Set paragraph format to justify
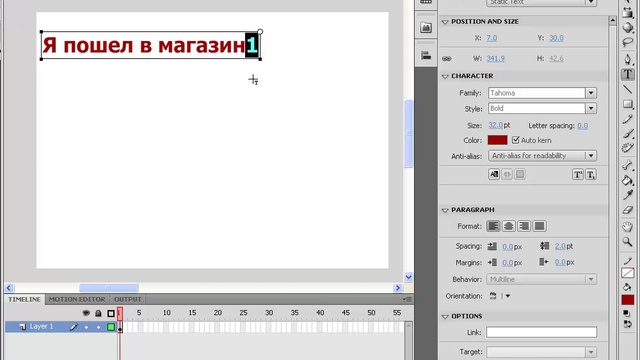 (x=539, y=226)
